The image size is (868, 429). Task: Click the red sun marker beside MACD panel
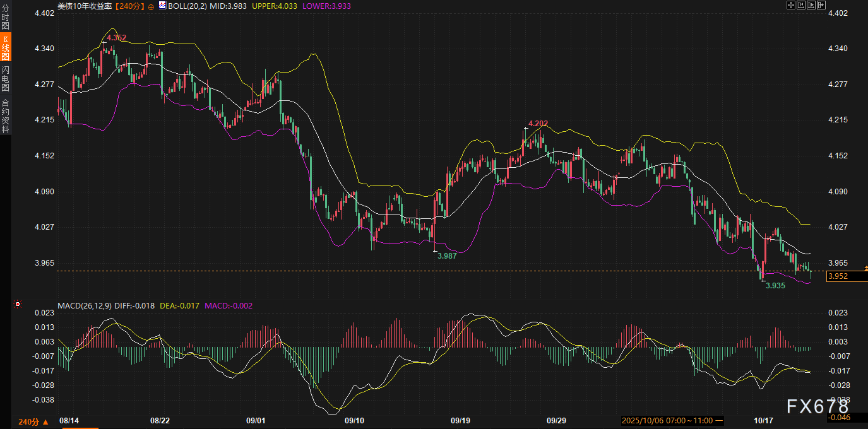pos(18,305)
